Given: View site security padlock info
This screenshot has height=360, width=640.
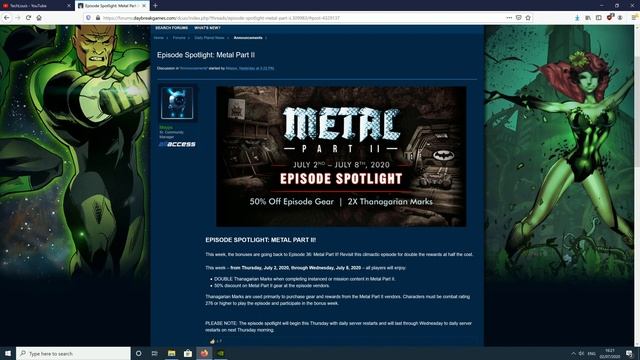Looking at the screenshot, I should click(98, 18).
